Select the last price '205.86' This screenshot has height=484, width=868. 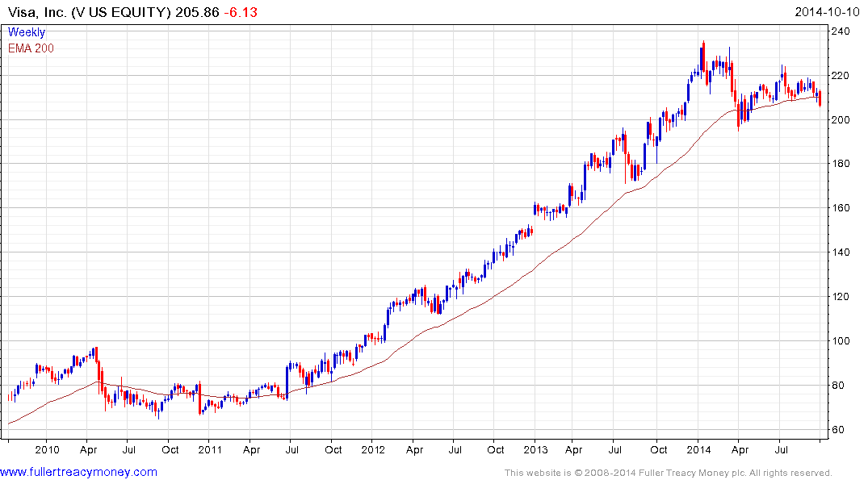pyautogui.click(x=198, y=12)
